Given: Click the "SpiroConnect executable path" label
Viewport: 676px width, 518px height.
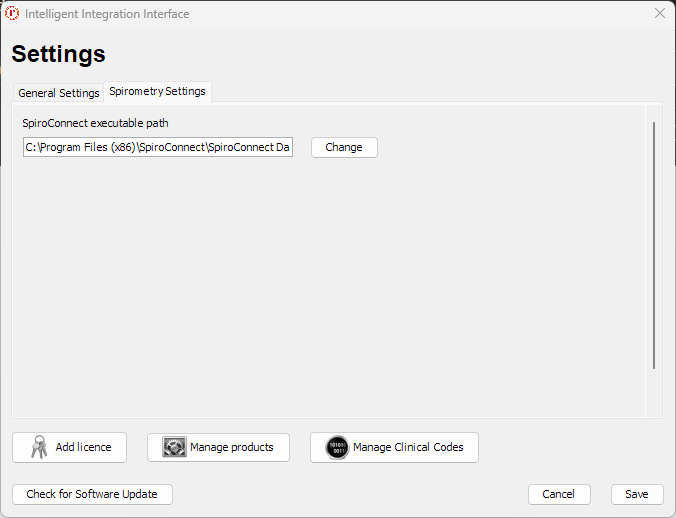Looking at the screenshot, I should click(95, 123).
